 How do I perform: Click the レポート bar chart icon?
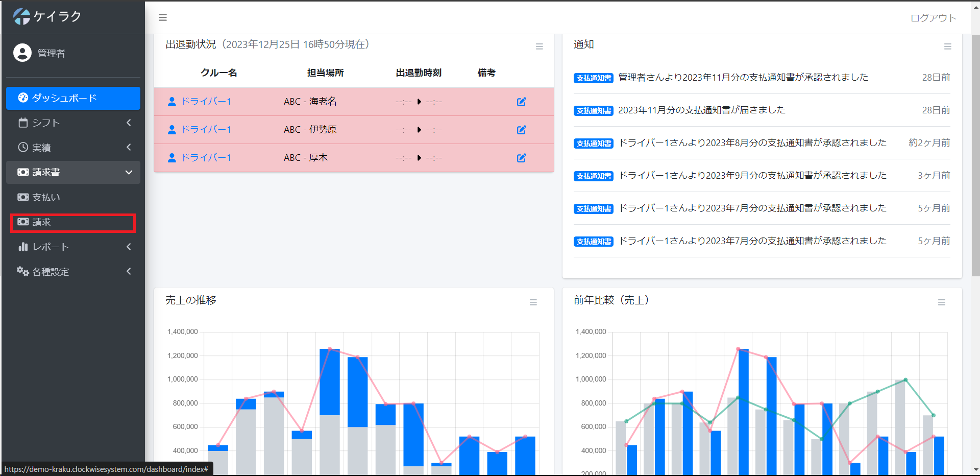point(23,247)
